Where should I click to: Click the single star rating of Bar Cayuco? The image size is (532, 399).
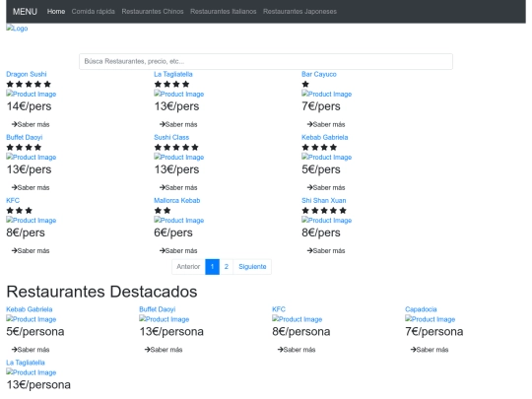[305, 84]
